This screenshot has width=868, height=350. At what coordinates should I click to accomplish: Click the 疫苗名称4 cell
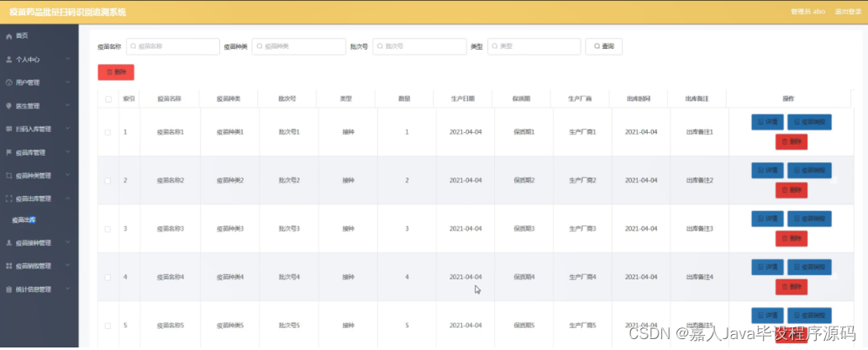[x=171, y=278]
